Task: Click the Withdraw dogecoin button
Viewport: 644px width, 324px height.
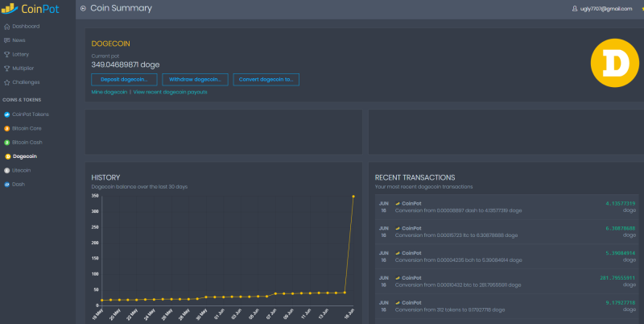Action: (195, 79)
